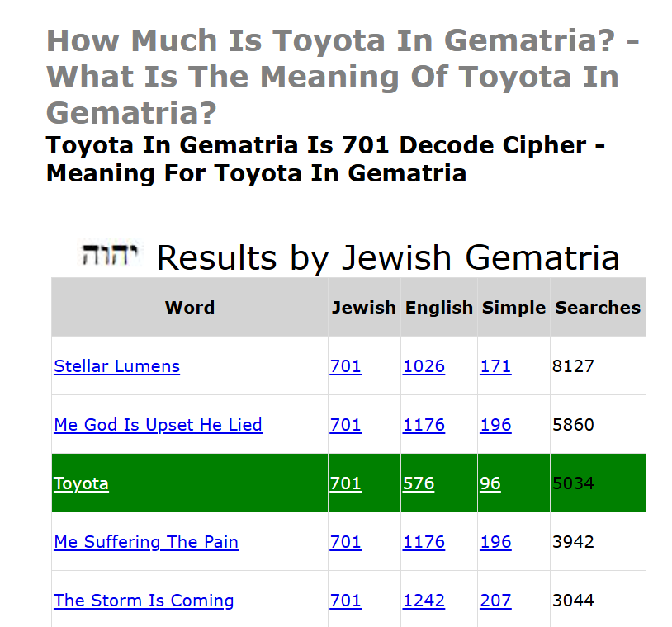The height and width of the screenshot is (627, 672).
Task: Click the Word column header
Action: point(190,307)
